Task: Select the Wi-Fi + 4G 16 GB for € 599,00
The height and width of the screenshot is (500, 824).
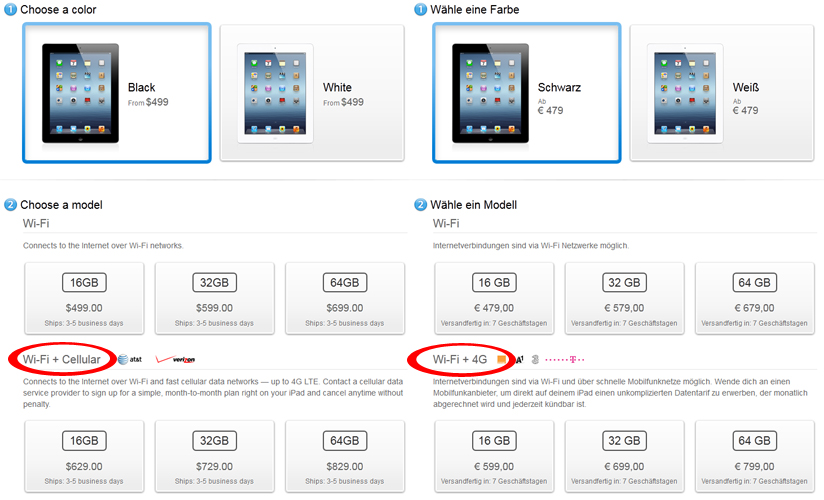Action: [x=494, y=456]
